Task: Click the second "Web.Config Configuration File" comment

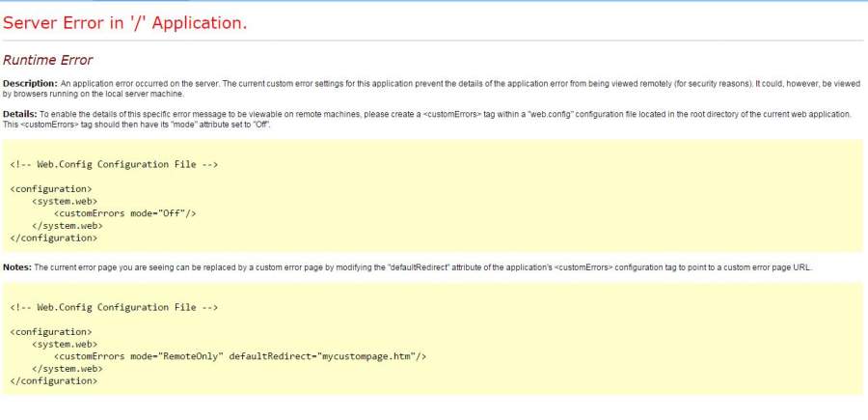Action: click(x=114, y=308)
